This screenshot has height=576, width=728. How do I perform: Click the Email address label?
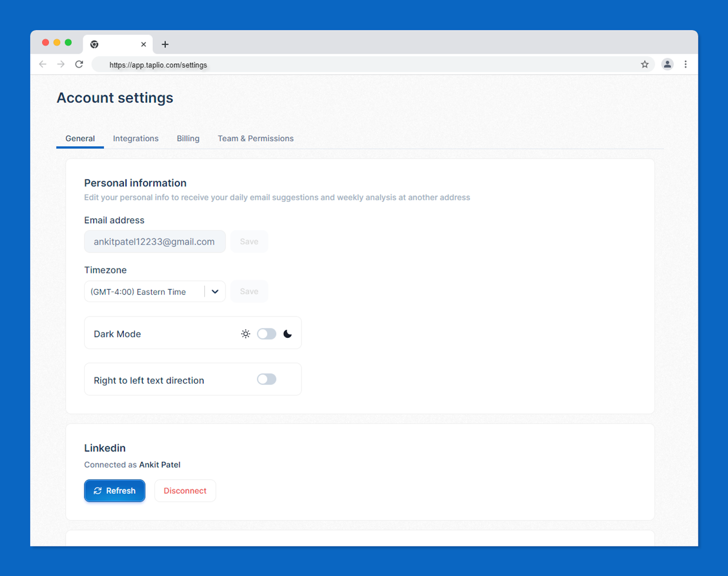[x=114, y=220]
